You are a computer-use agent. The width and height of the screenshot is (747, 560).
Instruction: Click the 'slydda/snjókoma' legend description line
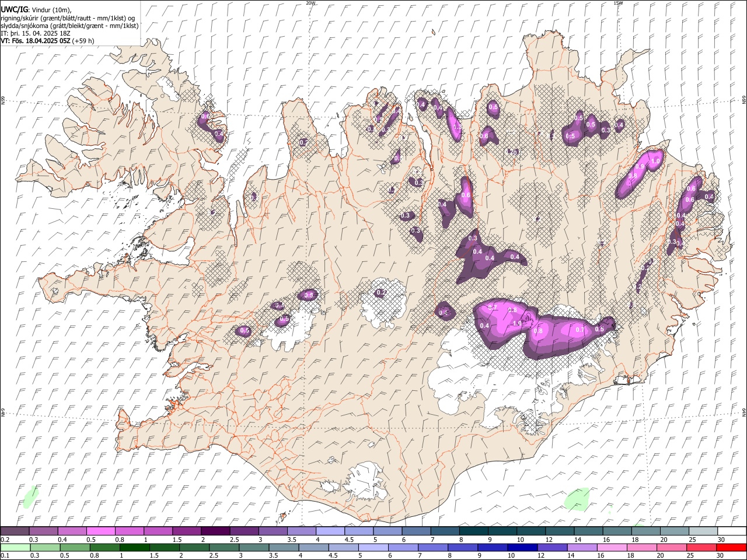(x=69, y=26)
